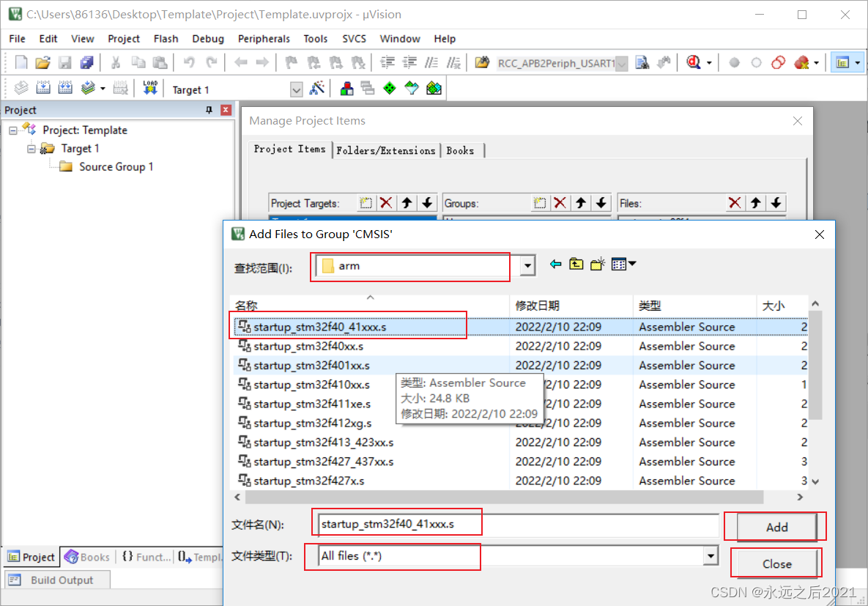Collapse the Target 1 tree node

pos(31,148)
